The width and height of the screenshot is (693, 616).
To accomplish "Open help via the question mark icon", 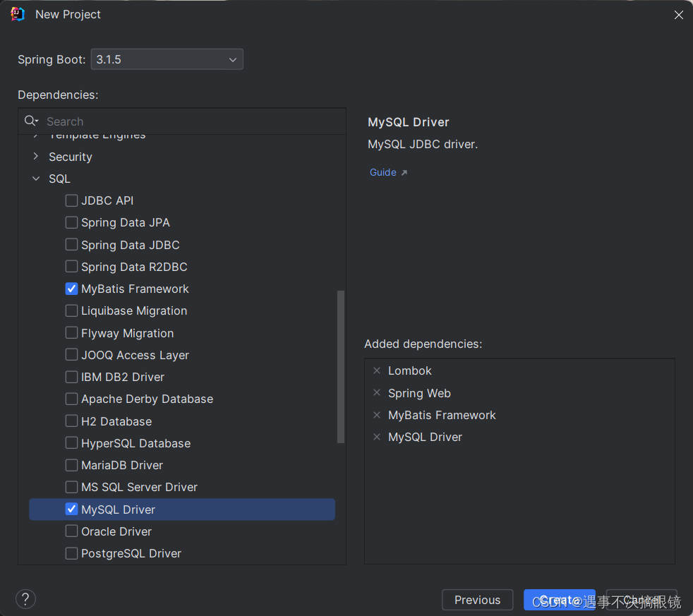I will point(25,598).
